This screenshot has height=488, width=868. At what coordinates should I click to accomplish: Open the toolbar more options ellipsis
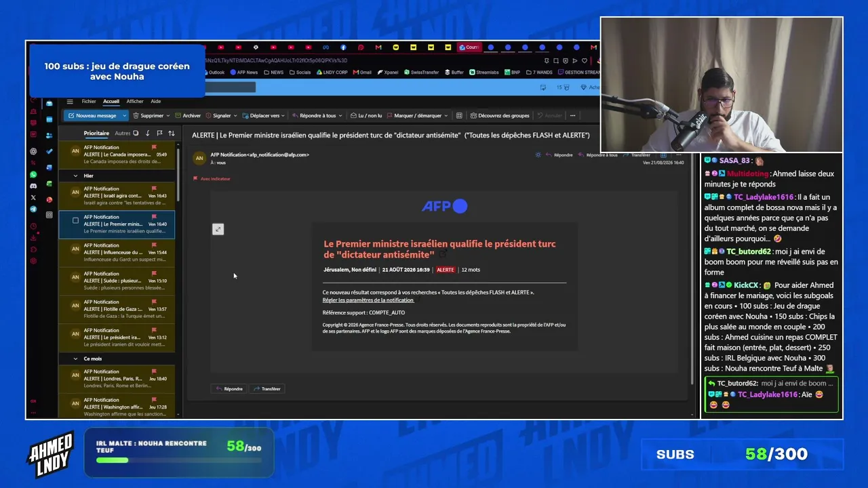pos(572,116)
